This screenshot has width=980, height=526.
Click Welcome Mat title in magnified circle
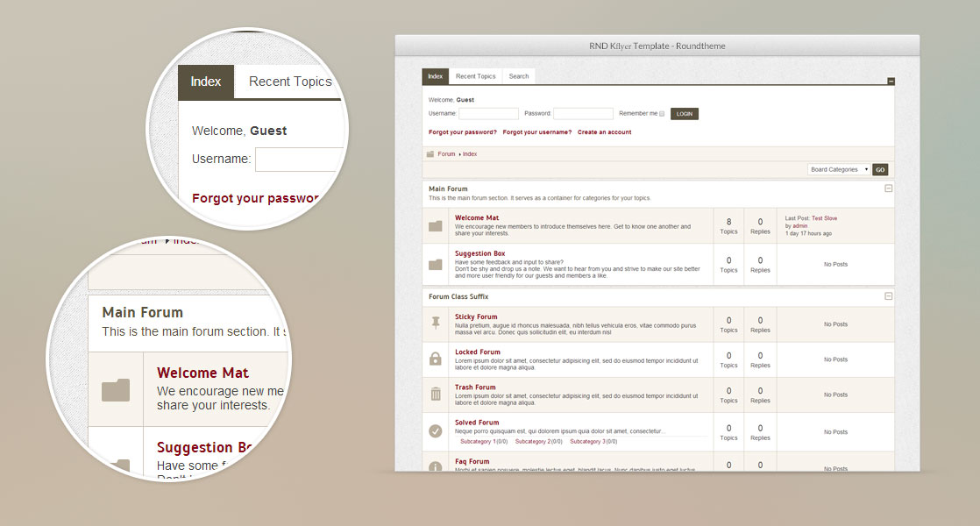tap(202, 373)
